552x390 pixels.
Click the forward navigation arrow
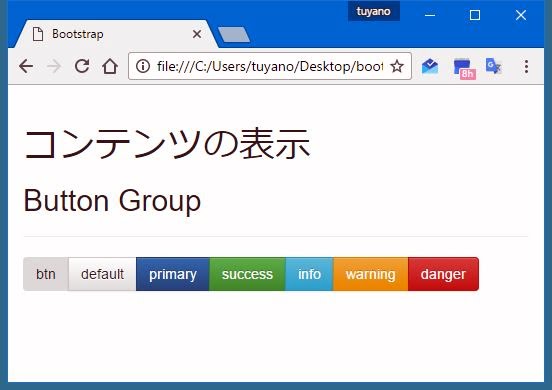(54, 66)
